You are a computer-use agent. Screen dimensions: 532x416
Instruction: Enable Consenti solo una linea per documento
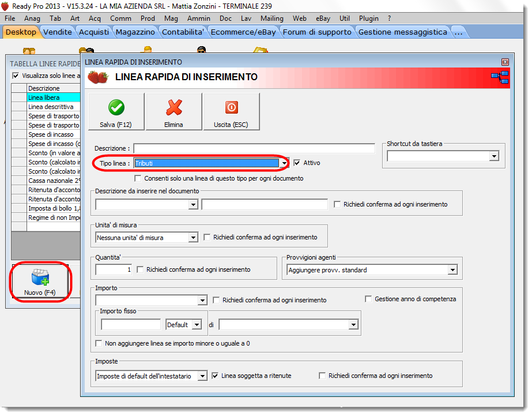[138, 178]
